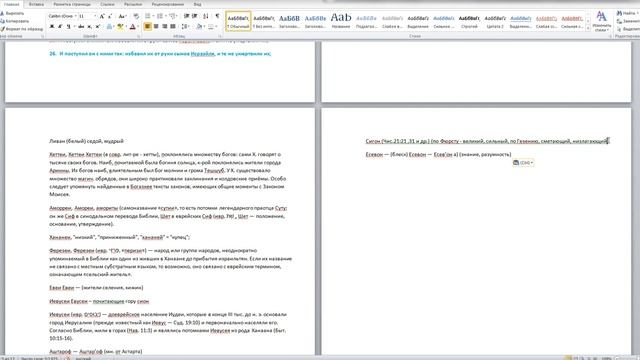This screenshot has width=640, height=360.
Task: Align the text to the right
Action: pyautogui.click(x=164, y=27)
